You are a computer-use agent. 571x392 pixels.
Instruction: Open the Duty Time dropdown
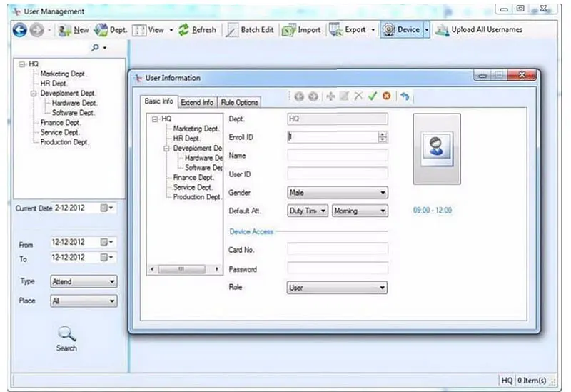(x=308, y=211)
